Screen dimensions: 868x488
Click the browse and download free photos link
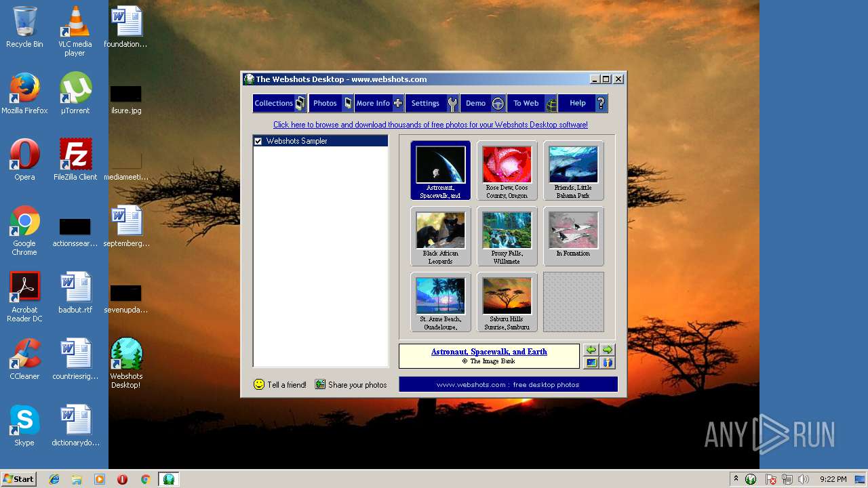431,125
